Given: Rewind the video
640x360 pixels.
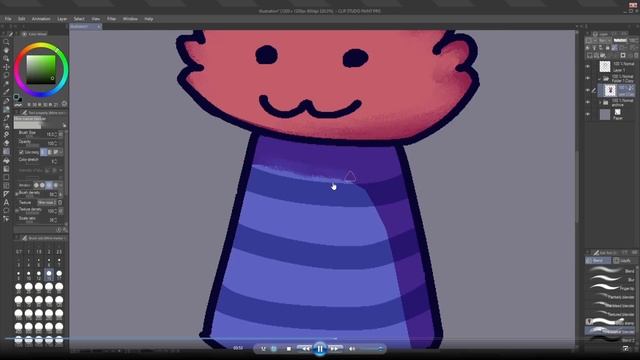Looking at the screenshot, I should coord(305,349).
